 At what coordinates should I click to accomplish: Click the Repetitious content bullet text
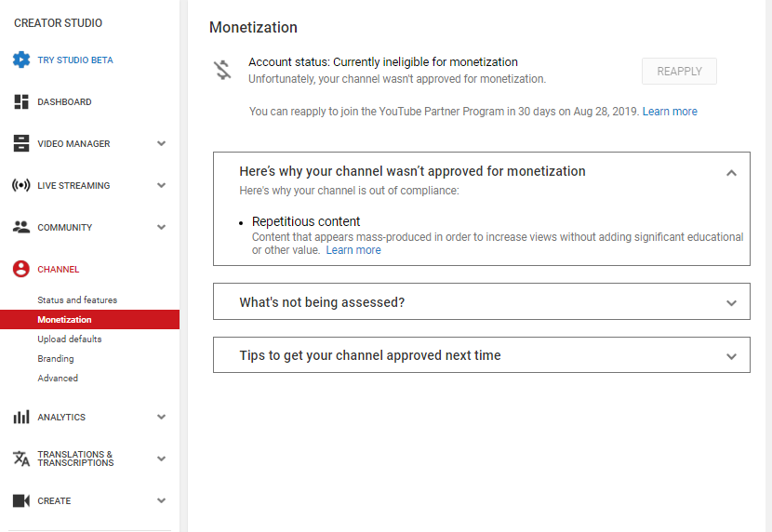click(306, 221)
